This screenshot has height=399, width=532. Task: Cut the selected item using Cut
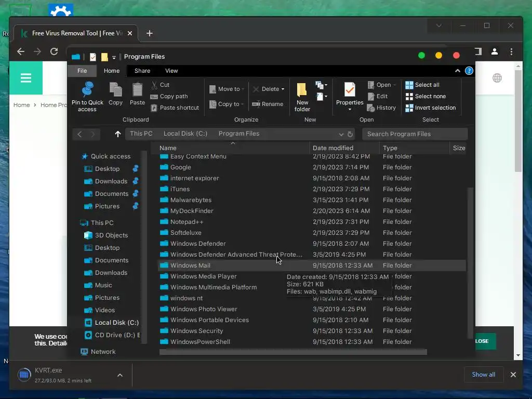coord(161,85)
